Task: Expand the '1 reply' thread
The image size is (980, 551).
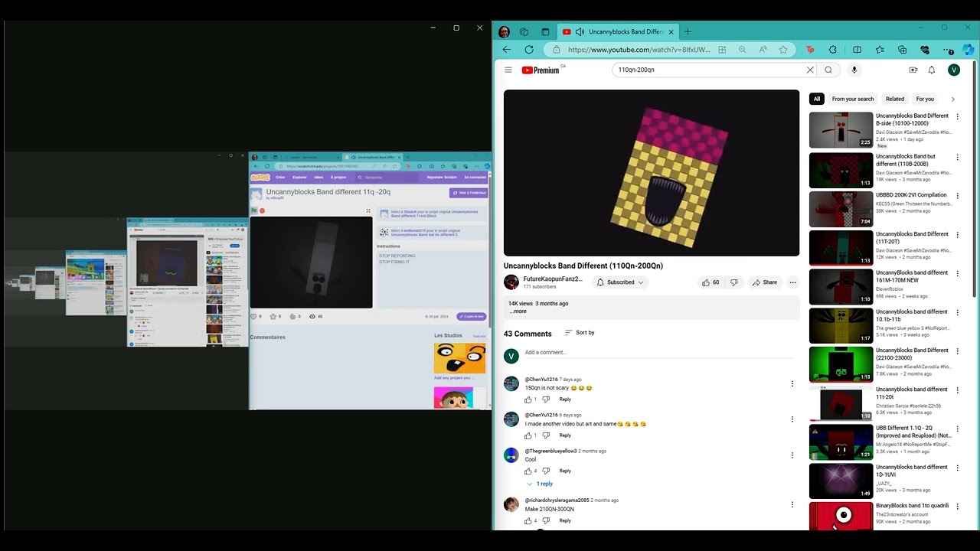Action: click(x=540, y=484)
